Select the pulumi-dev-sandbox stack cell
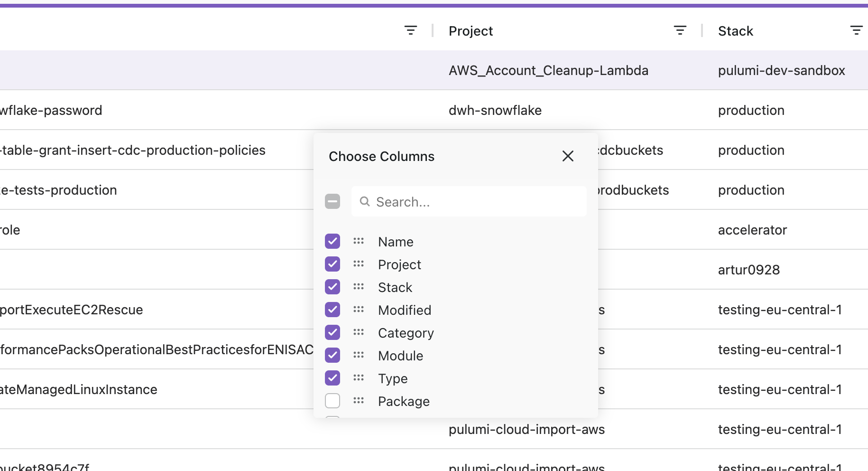The image size is (868, 471). 782,70
